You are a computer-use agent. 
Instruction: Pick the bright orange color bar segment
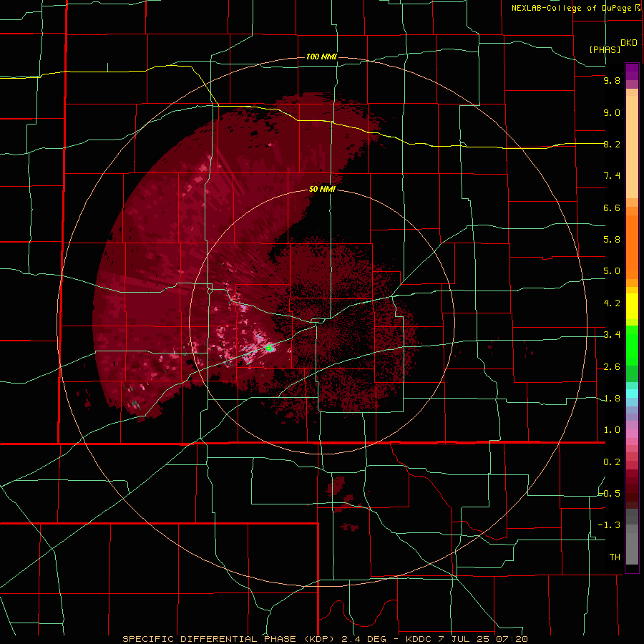[632, 248]
